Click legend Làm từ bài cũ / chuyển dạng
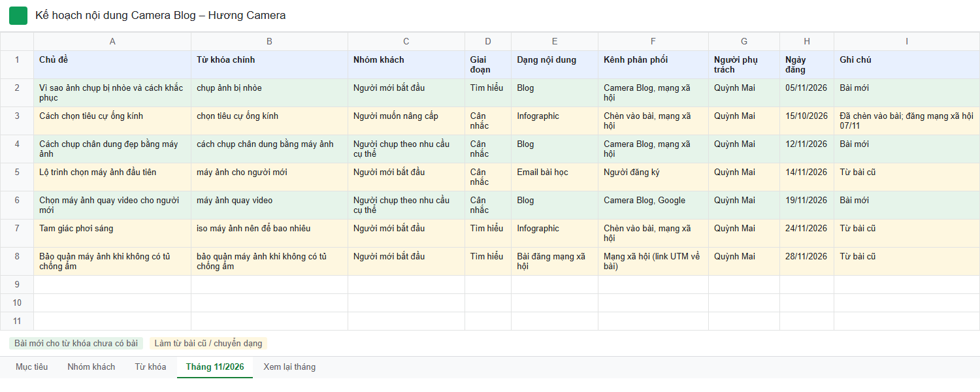The image size is (980, 392). tap(208, 344)
